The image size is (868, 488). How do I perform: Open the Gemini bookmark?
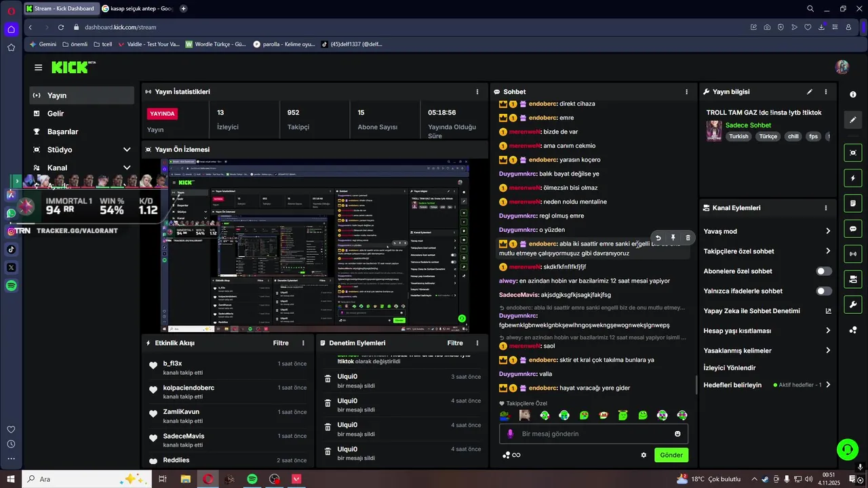click(42, 44)
